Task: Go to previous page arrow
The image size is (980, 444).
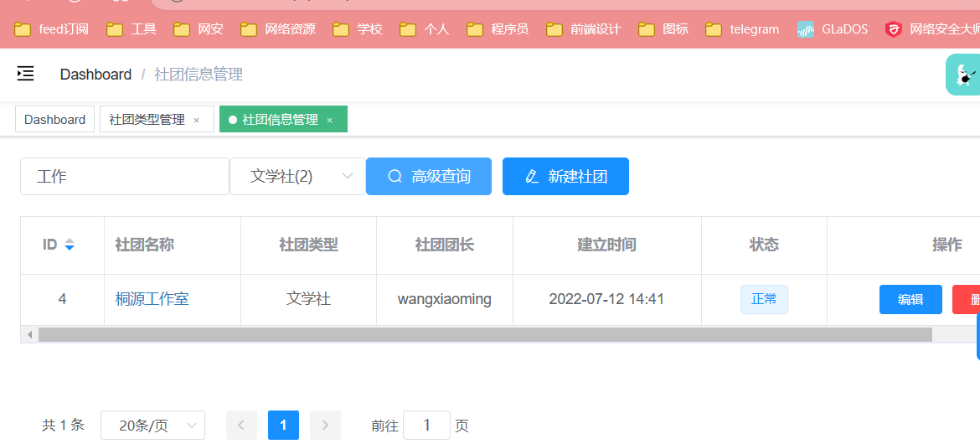Action: tap(241, 426)
